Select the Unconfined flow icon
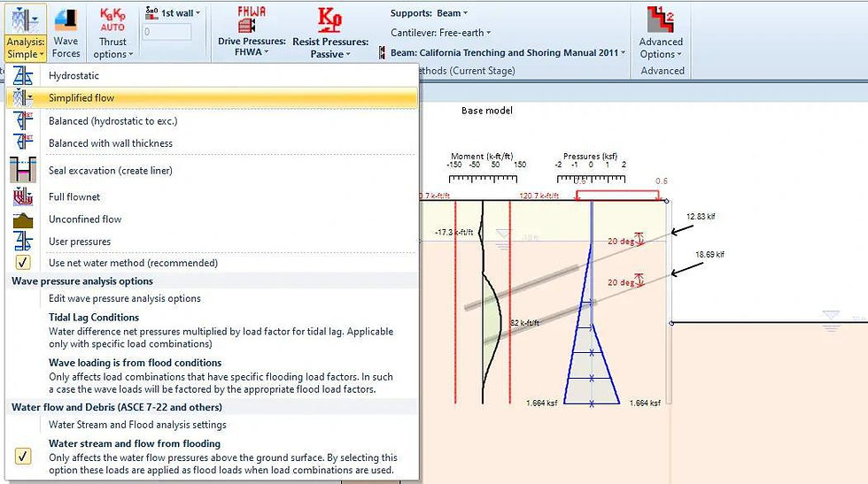 23,219
